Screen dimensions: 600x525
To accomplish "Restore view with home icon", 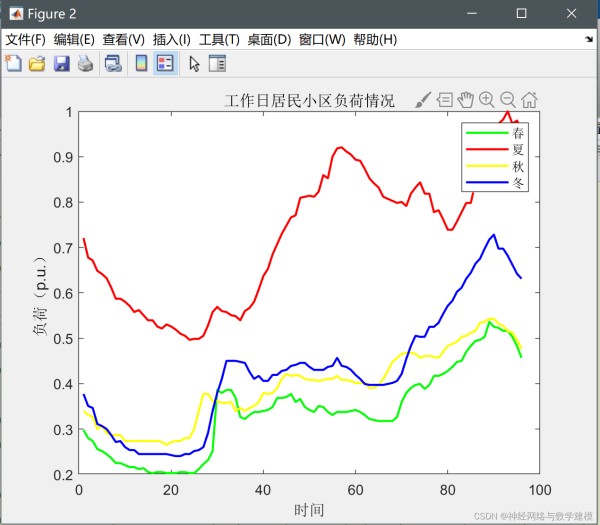I will 530,99.
